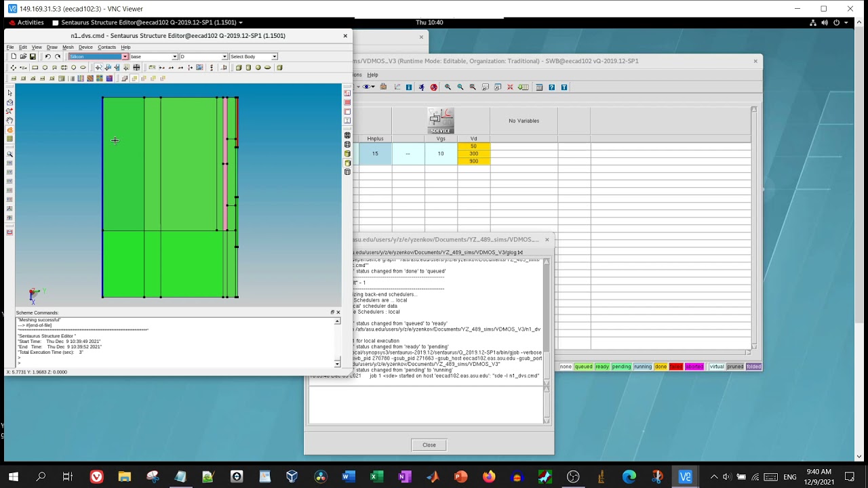
Task: Click the Close button in log dialog
Action: pyautogui.click(x=429, y=445)
